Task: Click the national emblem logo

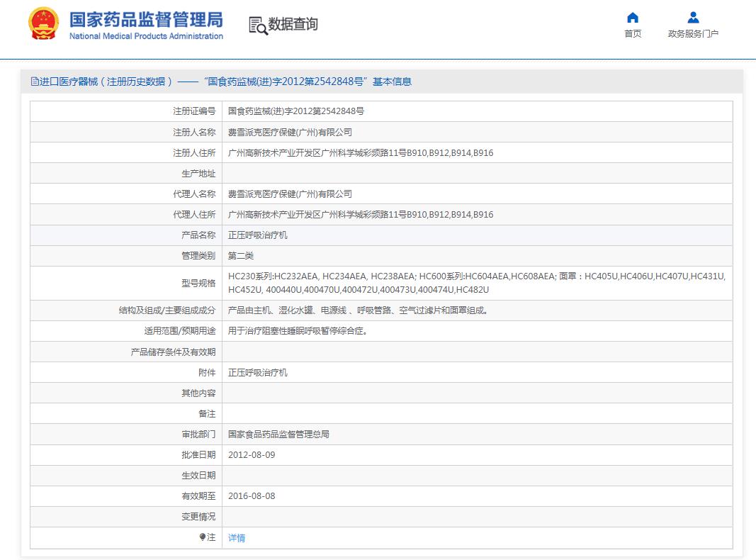Action: pyautogui.click(x=44, y=25)
